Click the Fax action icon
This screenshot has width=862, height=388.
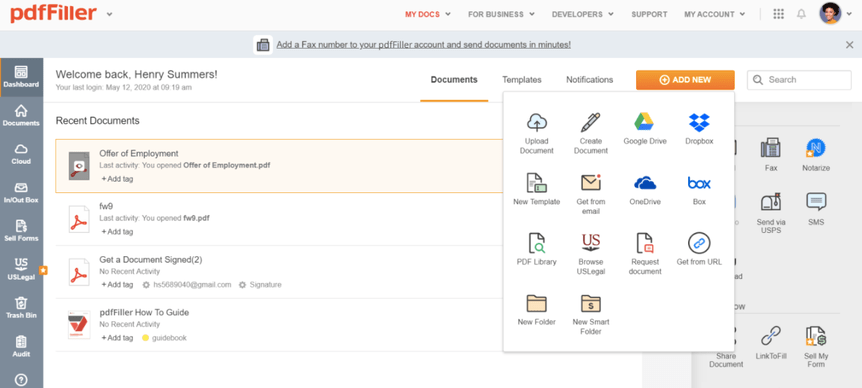point(771,154)
